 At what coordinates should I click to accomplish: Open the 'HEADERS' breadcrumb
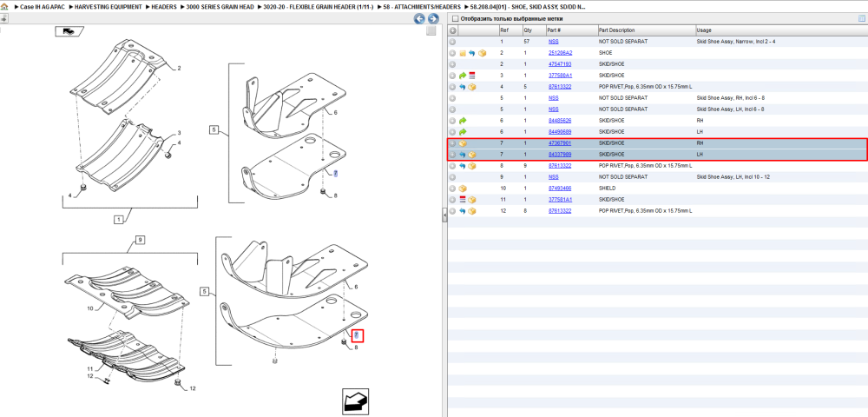(164, 7)
